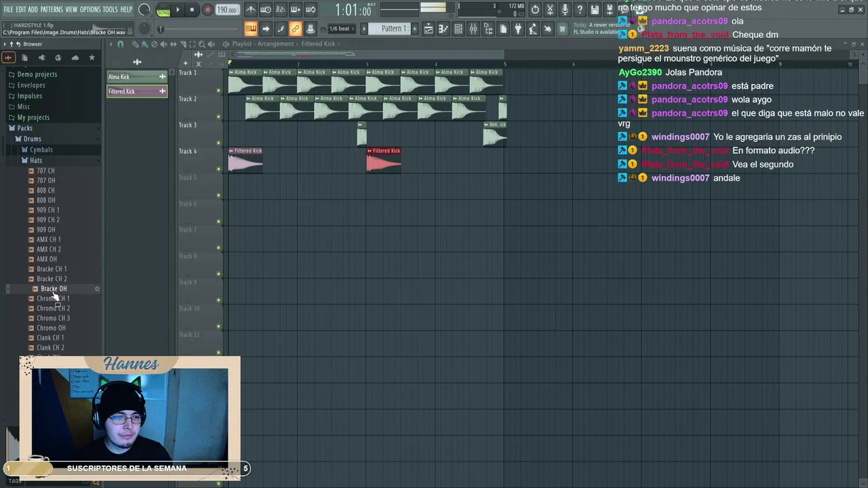Select the playlist select tool

(x=192, y=44)
